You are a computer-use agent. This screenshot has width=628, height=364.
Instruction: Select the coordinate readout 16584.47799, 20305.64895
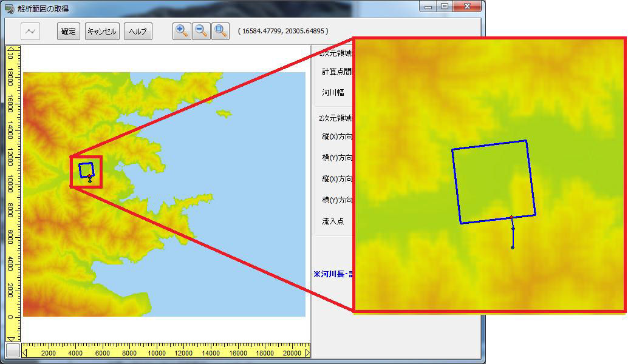click(283, 31)
